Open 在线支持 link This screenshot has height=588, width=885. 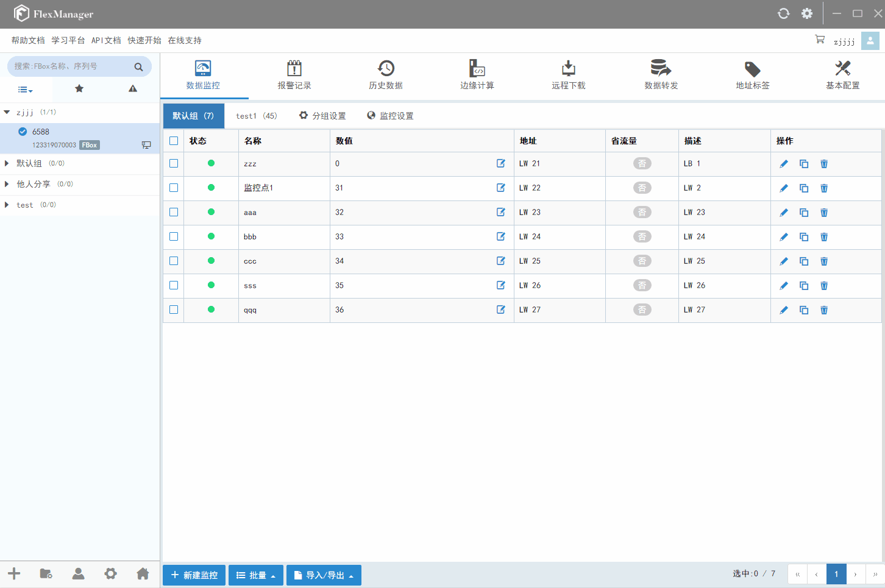point(185,40)
